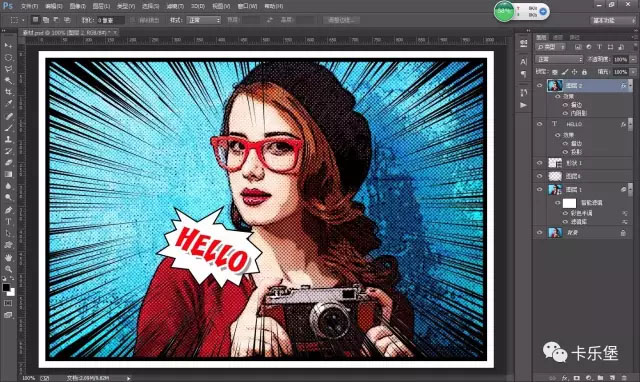The width and height of the screenshot is (640, 382).
Task: Collapse effects list of 图层 2
Action: (x=631, y=85)
